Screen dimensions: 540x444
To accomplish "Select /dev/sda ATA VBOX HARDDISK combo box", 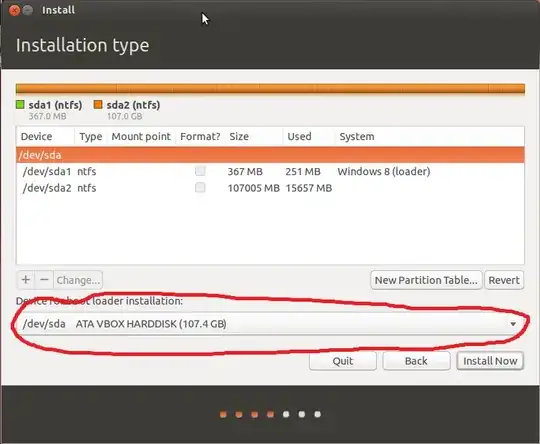I will (x=270, y=324).
